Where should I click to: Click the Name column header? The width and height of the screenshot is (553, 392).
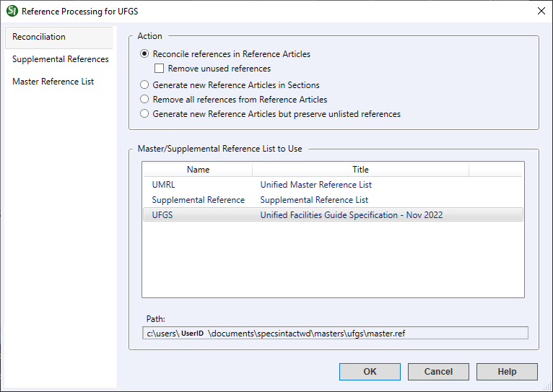pos(198,170)
